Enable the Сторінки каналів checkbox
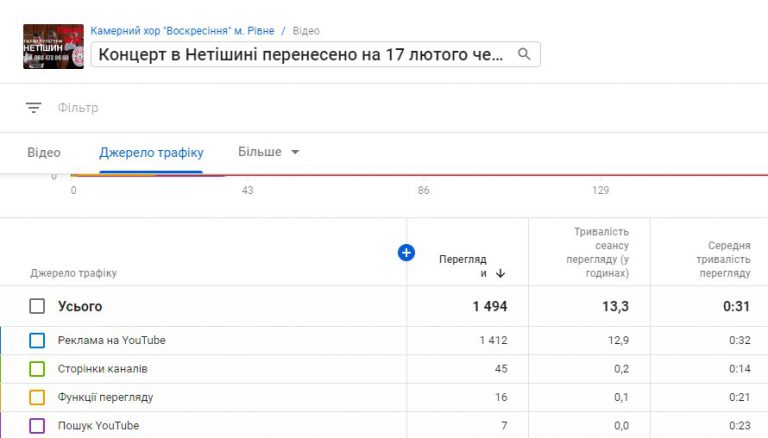Viewport: 768px width, 438px height. [37, 369]
